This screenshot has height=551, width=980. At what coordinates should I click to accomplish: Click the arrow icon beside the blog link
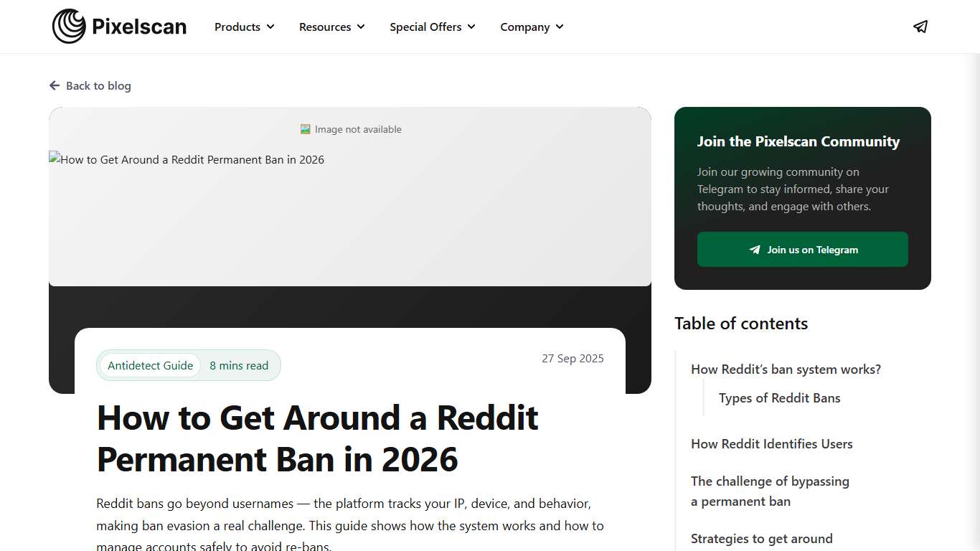55,85
